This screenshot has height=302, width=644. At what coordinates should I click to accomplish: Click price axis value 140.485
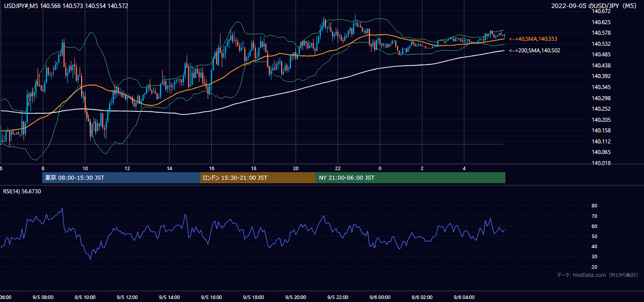601,54
